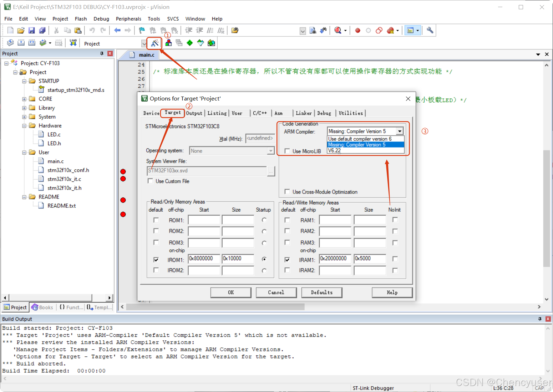Open the ARM Compiler dropdown arrow
This screenshot has width=553, height=392.
point(400,131)
